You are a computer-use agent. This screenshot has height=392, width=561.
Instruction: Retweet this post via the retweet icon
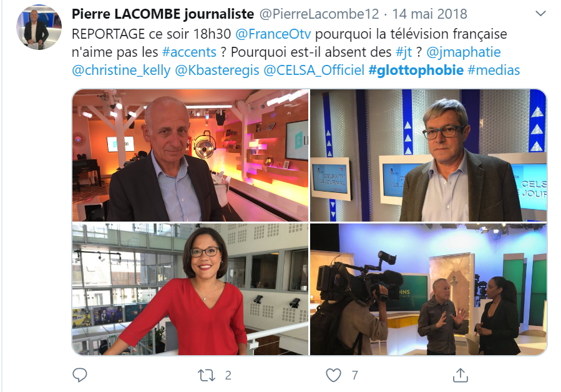[207, 376]
